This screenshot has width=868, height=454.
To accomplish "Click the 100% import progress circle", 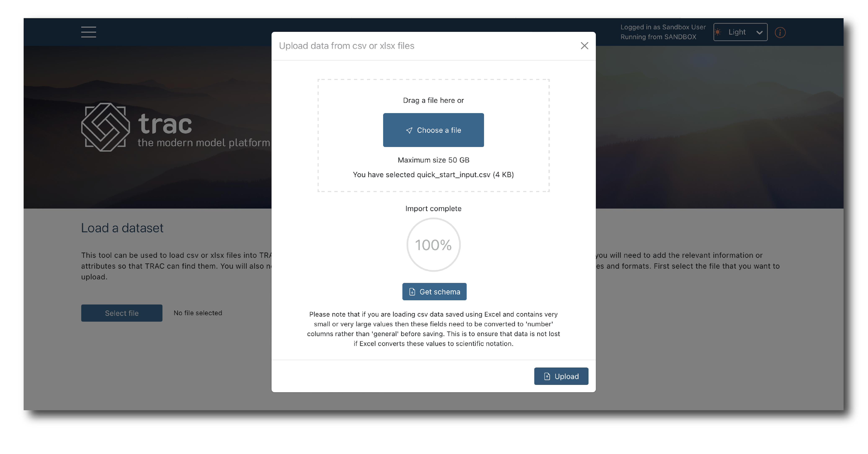I will pos(433,245).
